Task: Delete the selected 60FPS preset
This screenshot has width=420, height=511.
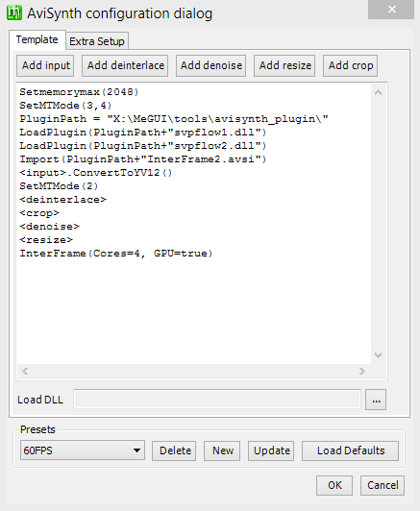Action: point(174,450)
